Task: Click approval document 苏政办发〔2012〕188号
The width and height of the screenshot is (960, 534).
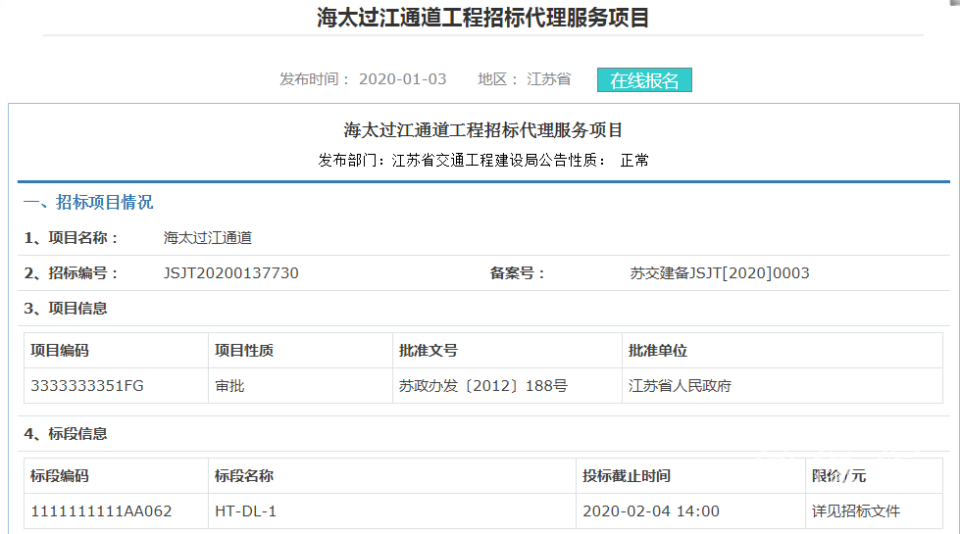Action: 483,386
